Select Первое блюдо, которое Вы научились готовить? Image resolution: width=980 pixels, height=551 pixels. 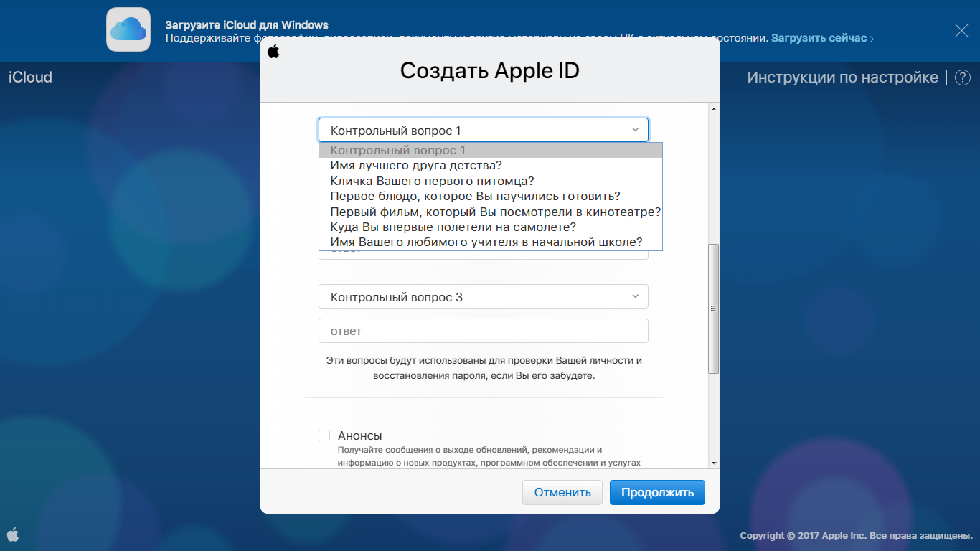(491, 196)
